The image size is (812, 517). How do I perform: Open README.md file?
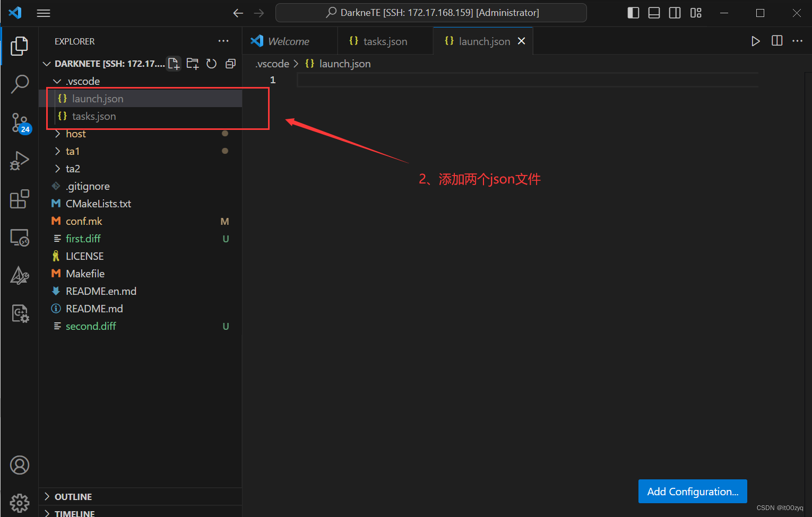point(141,309)
